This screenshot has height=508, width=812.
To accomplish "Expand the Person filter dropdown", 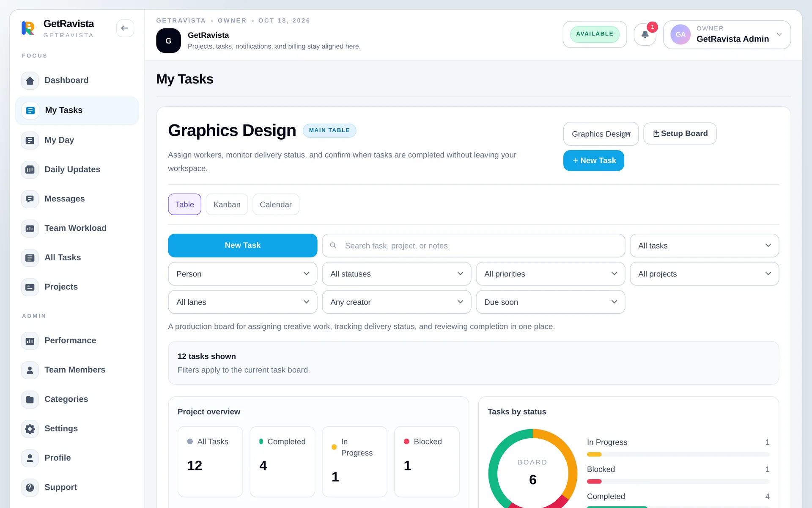I will click(x=242, y=274).
